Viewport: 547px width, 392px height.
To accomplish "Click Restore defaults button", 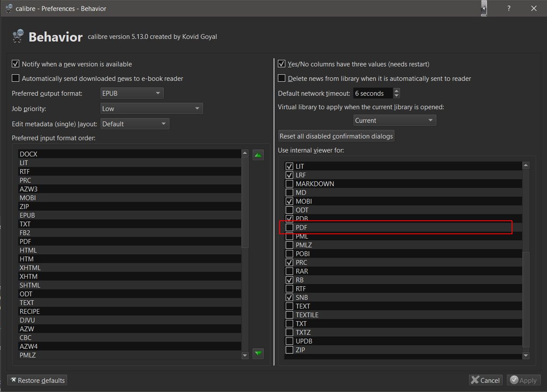I will (x=37, y=380).
